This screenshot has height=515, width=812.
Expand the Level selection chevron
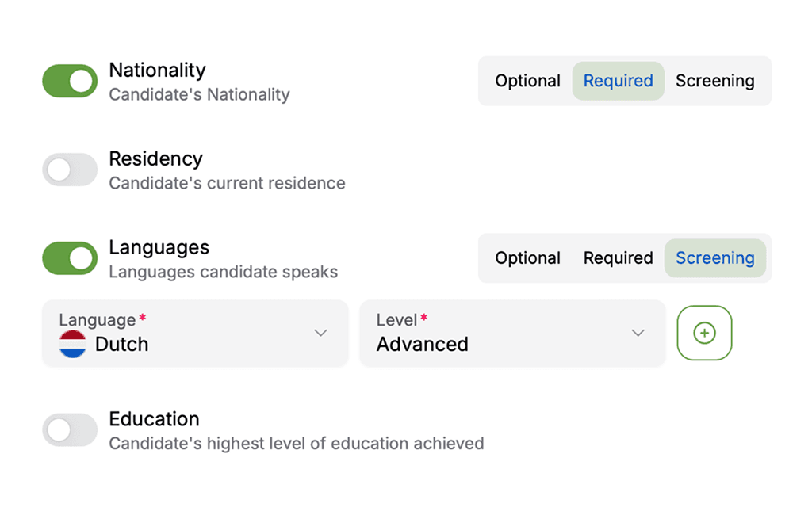[x=638, y=334]
